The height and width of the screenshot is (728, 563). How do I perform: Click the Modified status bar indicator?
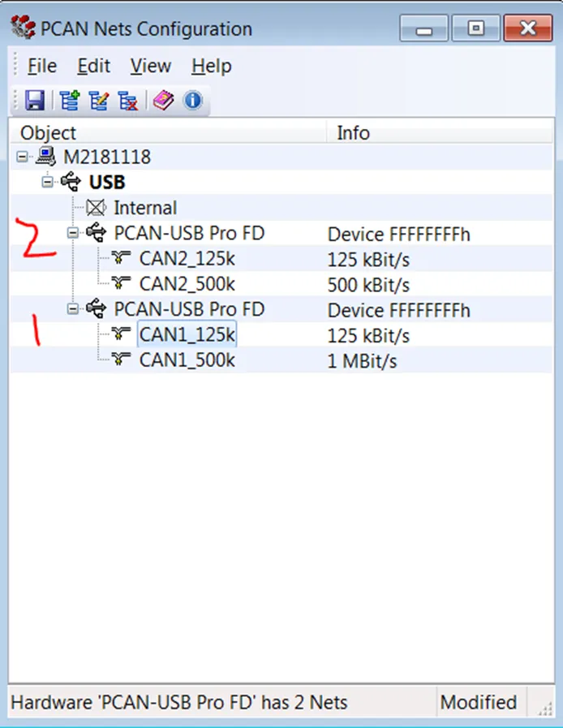coord(479,702)
